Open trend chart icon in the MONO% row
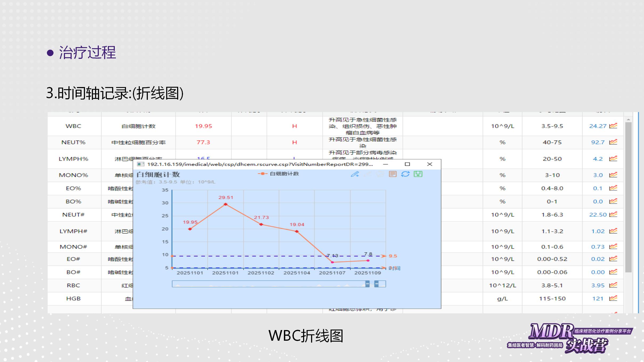 pyautogui.click(x=613, y=175)
